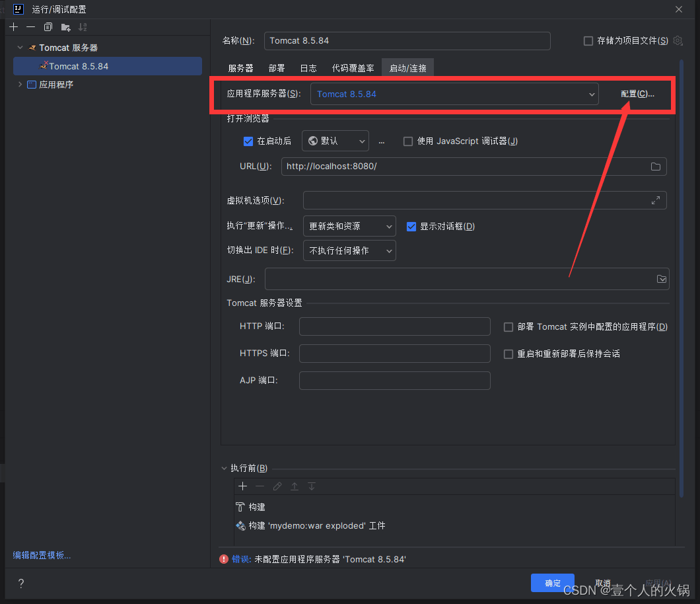Click the AJP 端口 input field
700x604 pixels.
coord(395,381)
